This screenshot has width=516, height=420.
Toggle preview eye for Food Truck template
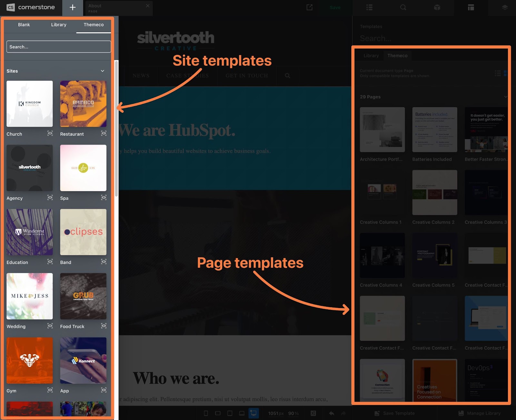click(104, 326)
